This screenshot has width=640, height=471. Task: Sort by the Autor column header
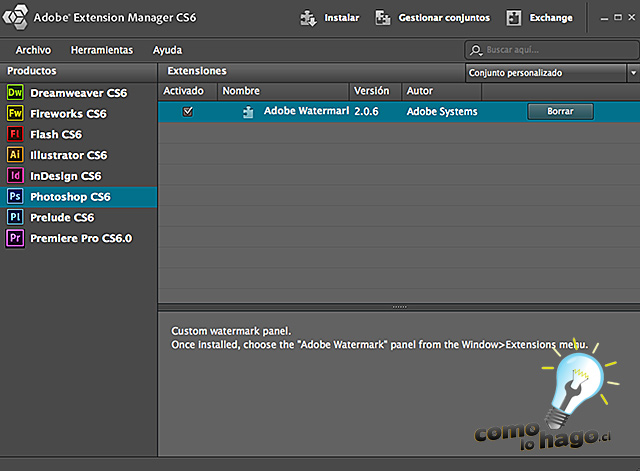(x=441, y=91)
